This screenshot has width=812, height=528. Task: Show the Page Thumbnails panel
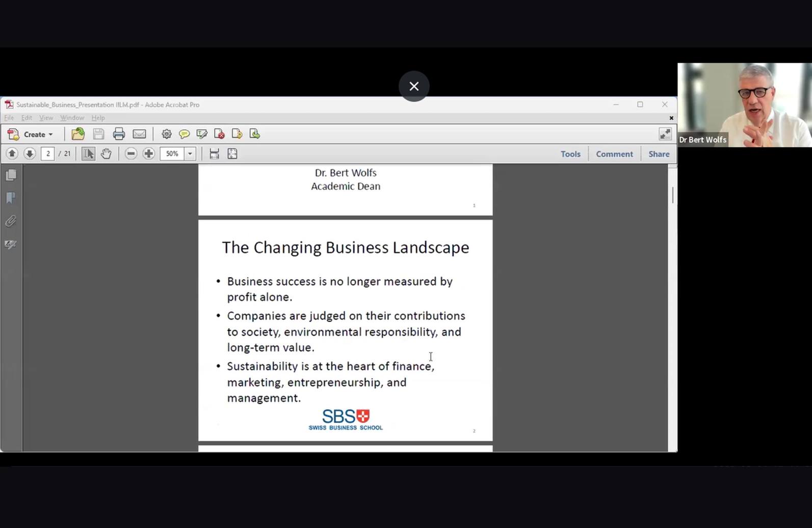(11, 175)
